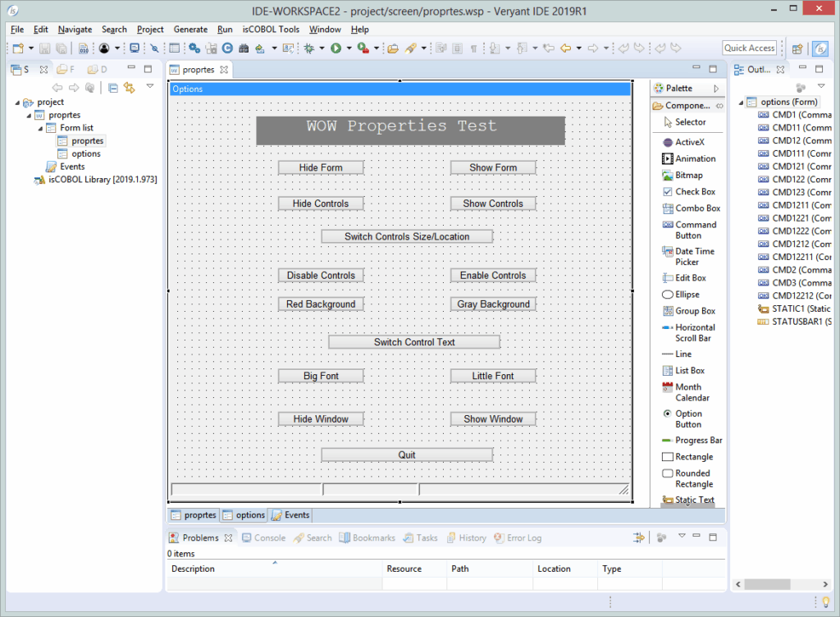Click the Quick Access search field
840x617 pixels.
tap(749, 48)
